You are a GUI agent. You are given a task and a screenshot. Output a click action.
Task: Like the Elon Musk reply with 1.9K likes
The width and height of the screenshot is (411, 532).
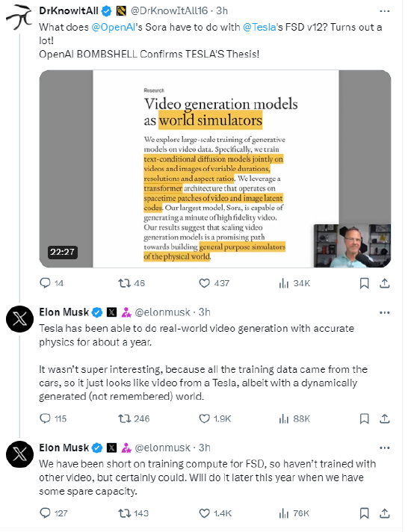tap(214, 418)
